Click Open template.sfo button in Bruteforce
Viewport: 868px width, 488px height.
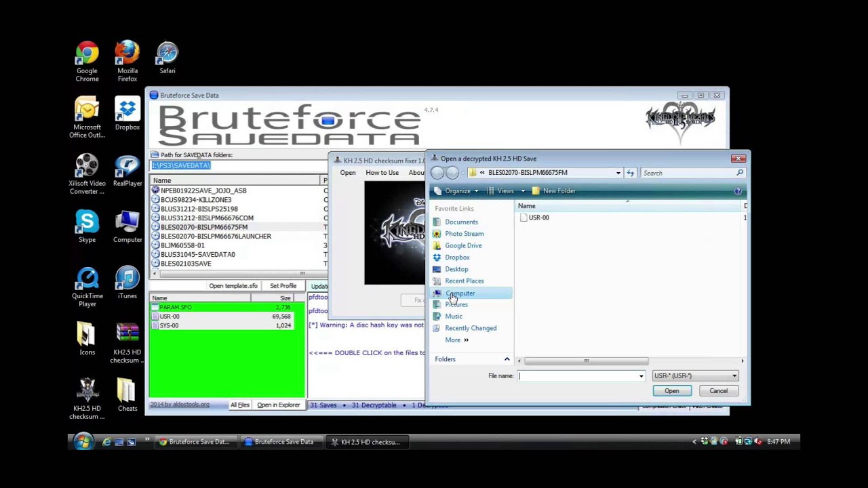[x=233, y=286]
